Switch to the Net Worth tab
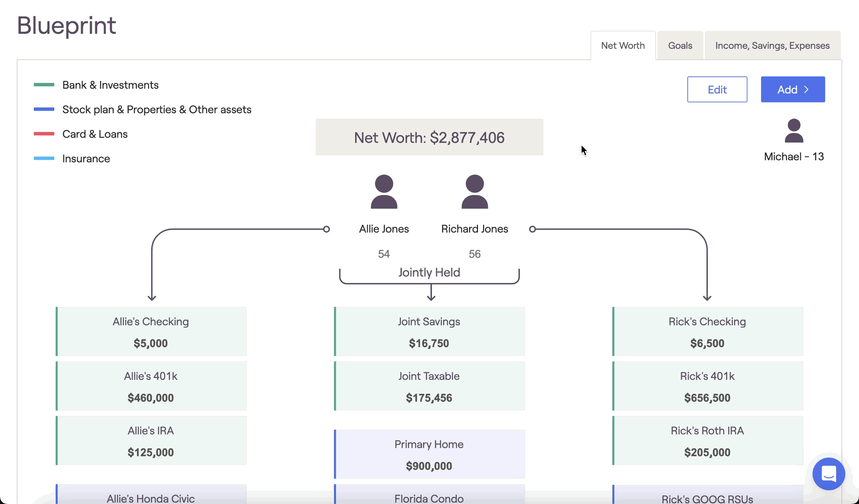The height and width of the screenshot is (504, 859). [x=623, y=46]
